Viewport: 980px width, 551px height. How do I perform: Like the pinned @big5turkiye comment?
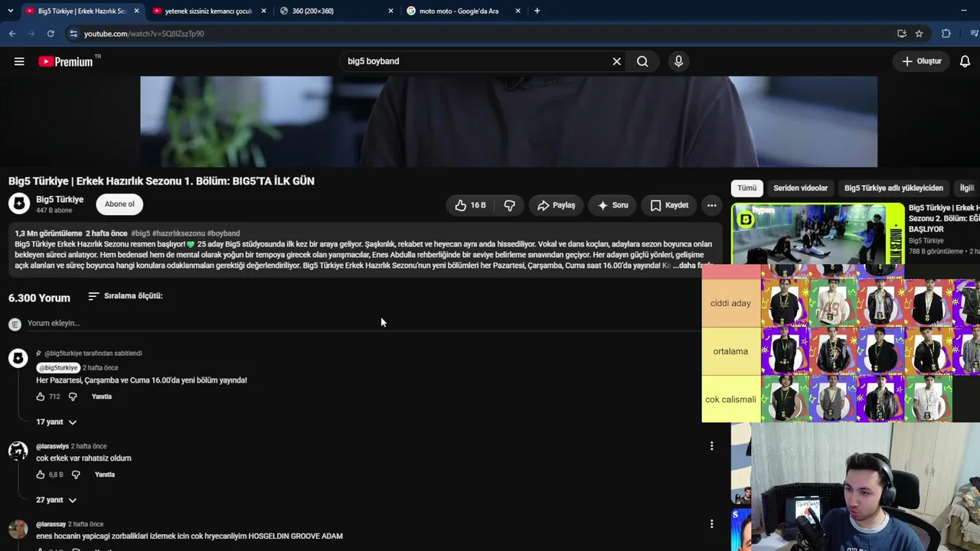click(41, 396)
